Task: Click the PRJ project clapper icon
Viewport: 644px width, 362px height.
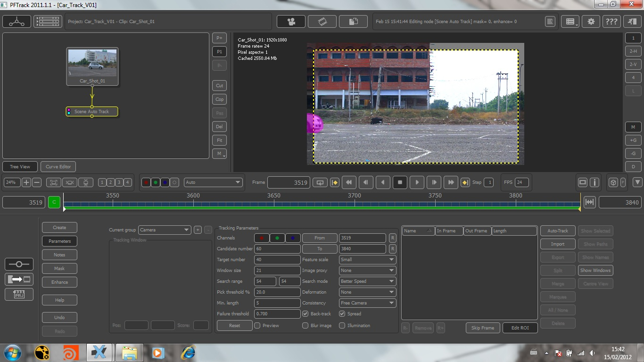Action: tap(19, 295)
